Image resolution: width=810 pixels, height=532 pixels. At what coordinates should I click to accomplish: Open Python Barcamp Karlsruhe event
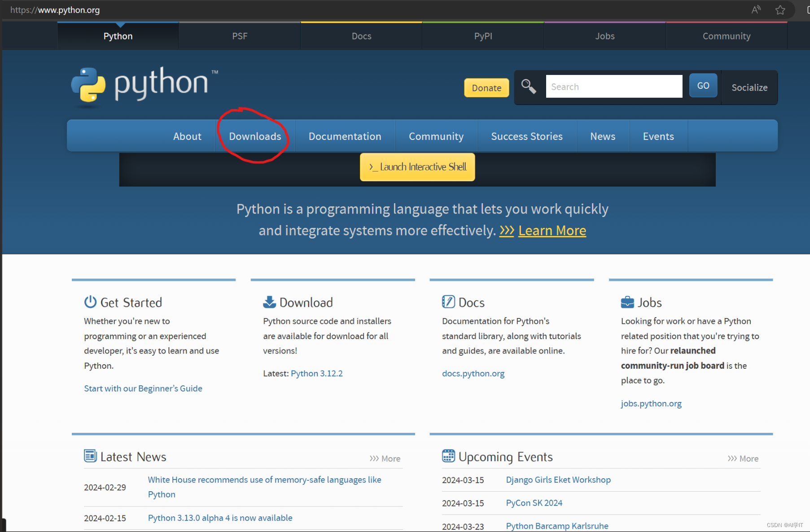[x=557, y=526]
